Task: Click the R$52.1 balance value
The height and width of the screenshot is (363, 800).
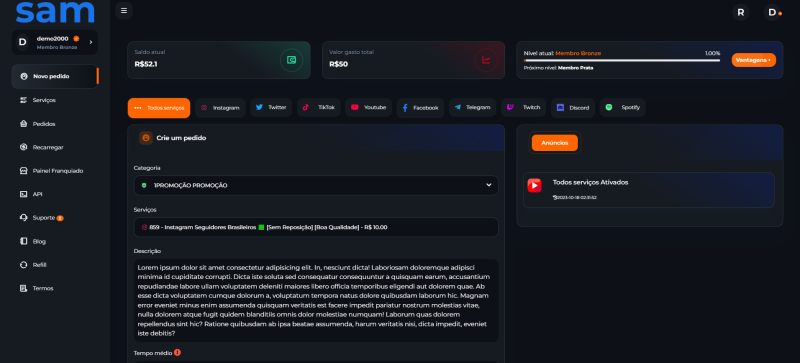Action: click(146, 64)
